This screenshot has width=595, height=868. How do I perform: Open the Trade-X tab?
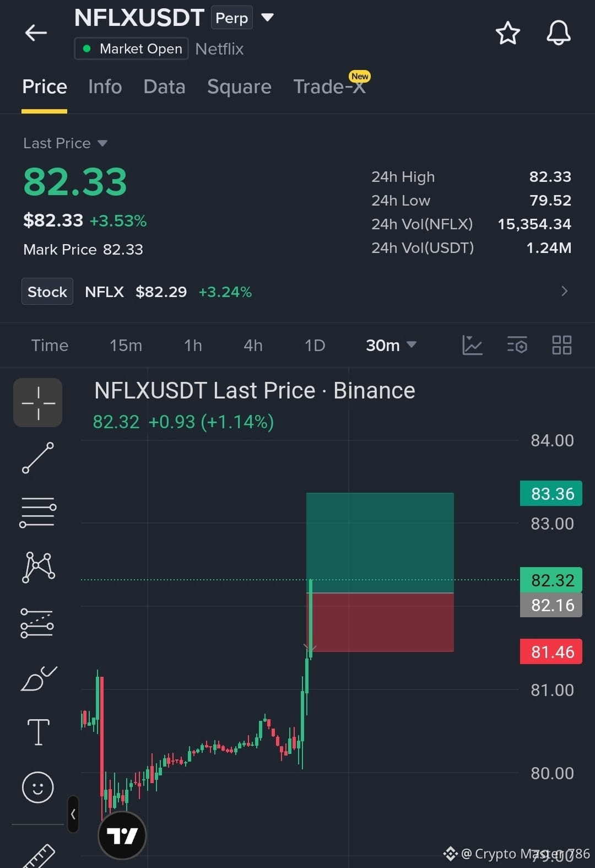click(x=329, y=87)
